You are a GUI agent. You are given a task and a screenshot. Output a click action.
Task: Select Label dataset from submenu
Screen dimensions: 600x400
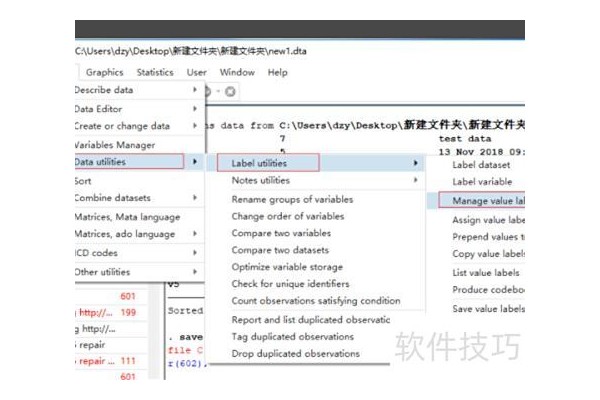[x=481, y=164]
